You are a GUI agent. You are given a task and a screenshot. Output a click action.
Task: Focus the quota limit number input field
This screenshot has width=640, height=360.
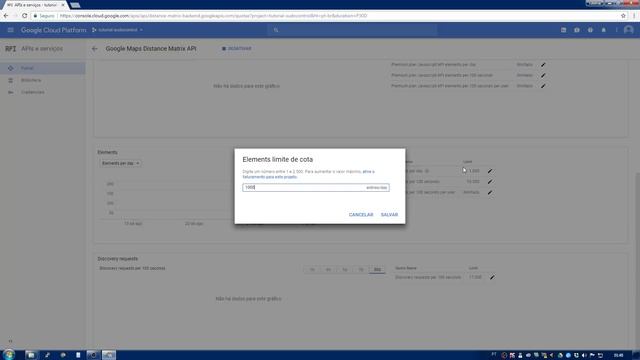click(316, 187)
